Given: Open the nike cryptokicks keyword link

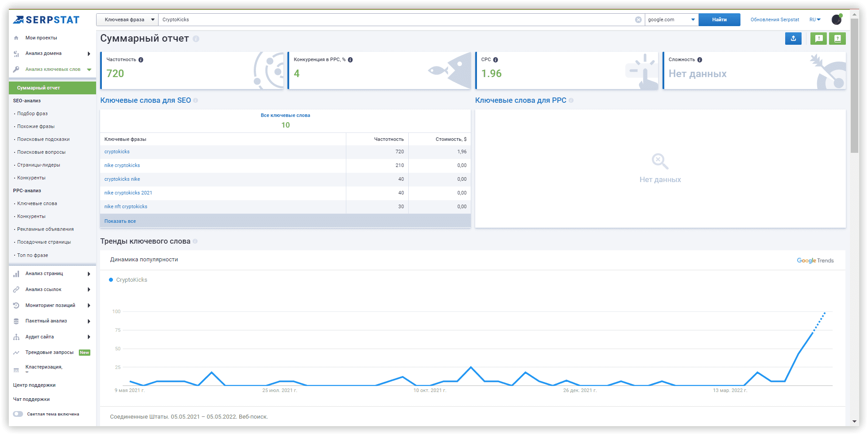Looking at the screenshot, I should point(122,165).
